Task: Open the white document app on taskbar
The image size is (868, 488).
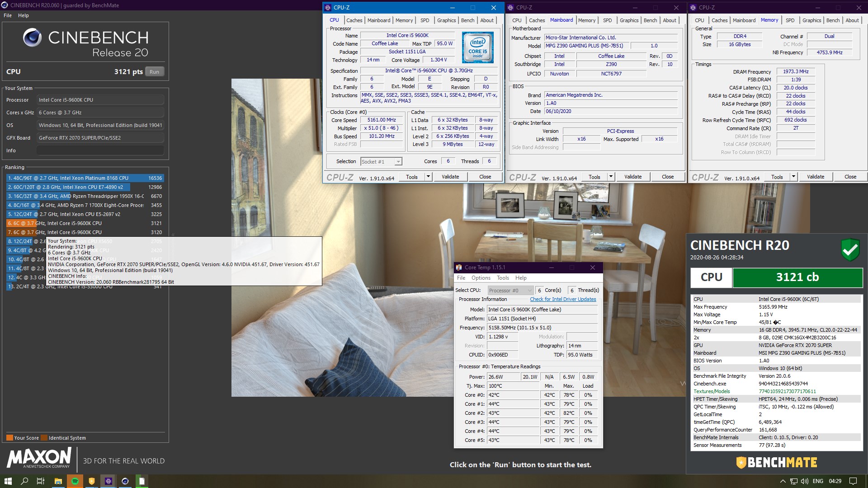Action: point(142,481)
